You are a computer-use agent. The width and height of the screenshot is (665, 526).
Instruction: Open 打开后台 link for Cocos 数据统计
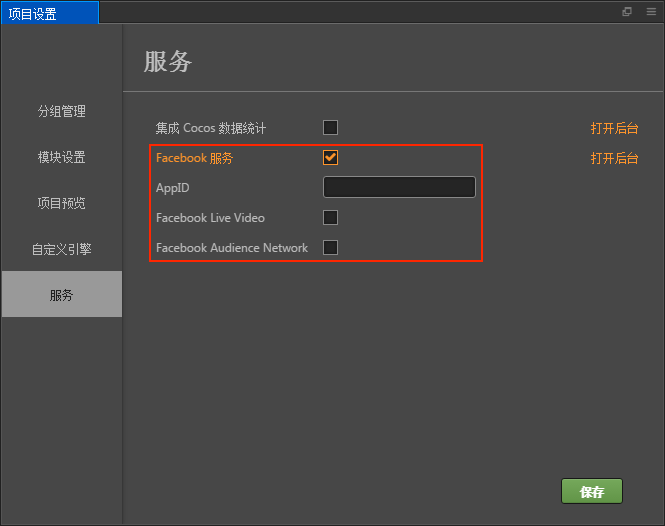(x=615, y=128)
